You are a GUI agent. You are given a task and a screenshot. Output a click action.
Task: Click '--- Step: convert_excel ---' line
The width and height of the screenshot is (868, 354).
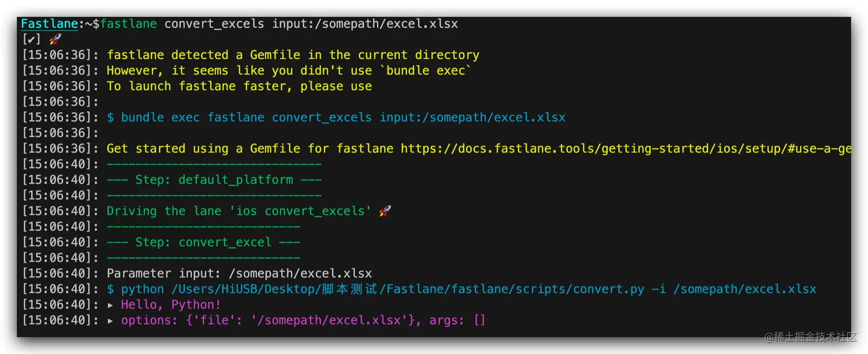pos(203,242)
